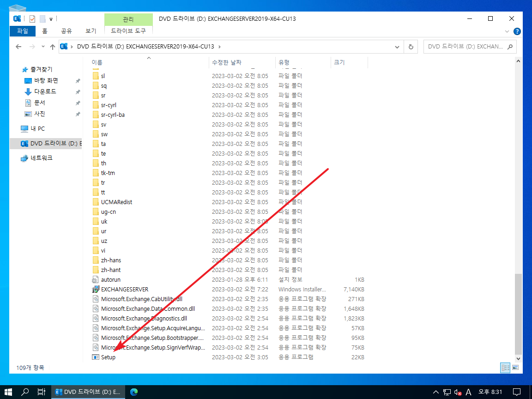
Task: Switch to Details view layout
Action: pyautogui.click(x=505, y=368)
